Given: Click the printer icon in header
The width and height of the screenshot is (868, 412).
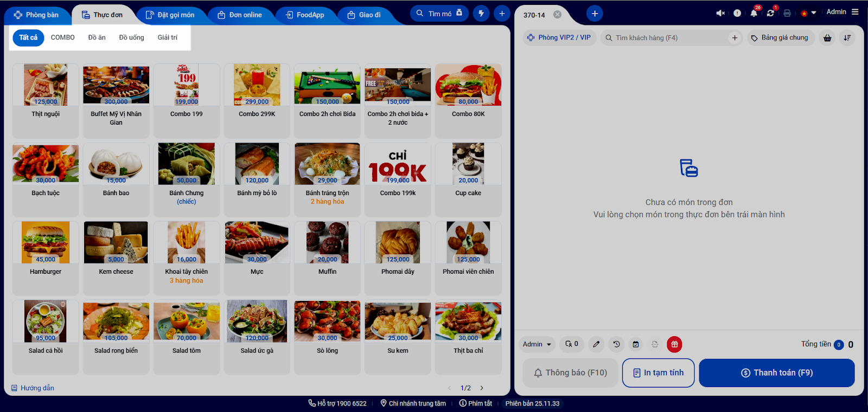Looking at the screenshot, I should [787, 13].
